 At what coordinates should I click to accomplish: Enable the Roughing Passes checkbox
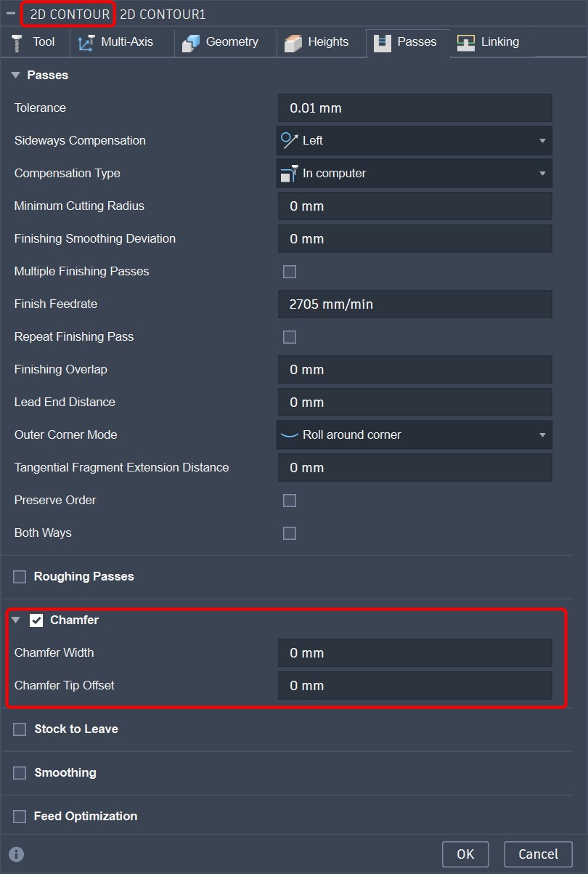pyautogui.click(x=20, y=577)
